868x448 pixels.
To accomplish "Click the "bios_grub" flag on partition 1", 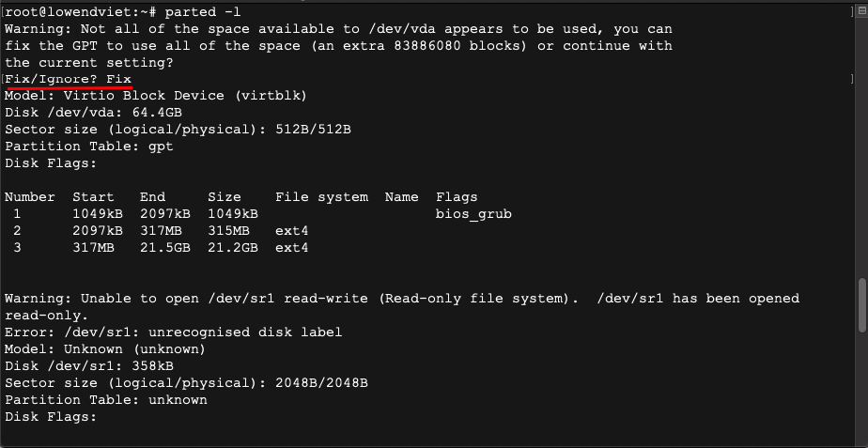I will pyautogui.click(x=473, y=214).
